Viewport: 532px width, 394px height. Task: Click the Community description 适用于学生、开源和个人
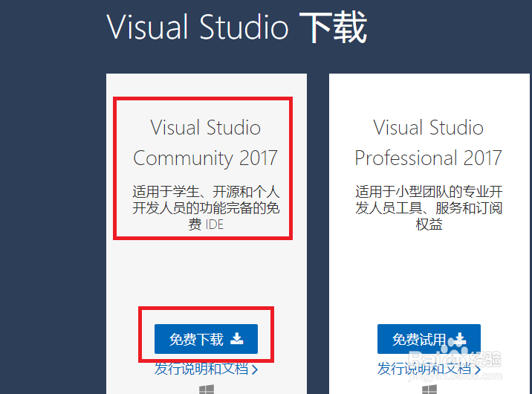coord(206,208)
